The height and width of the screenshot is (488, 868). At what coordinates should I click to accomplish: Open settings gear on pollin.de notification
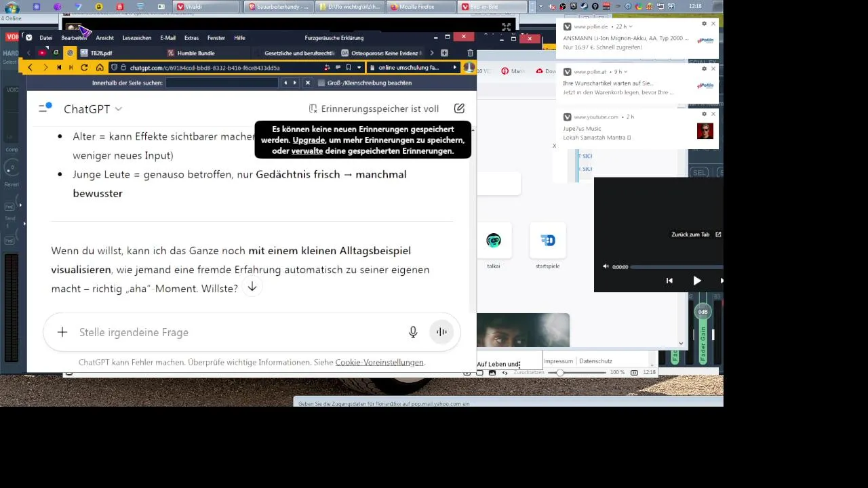(x=704, y=24)
